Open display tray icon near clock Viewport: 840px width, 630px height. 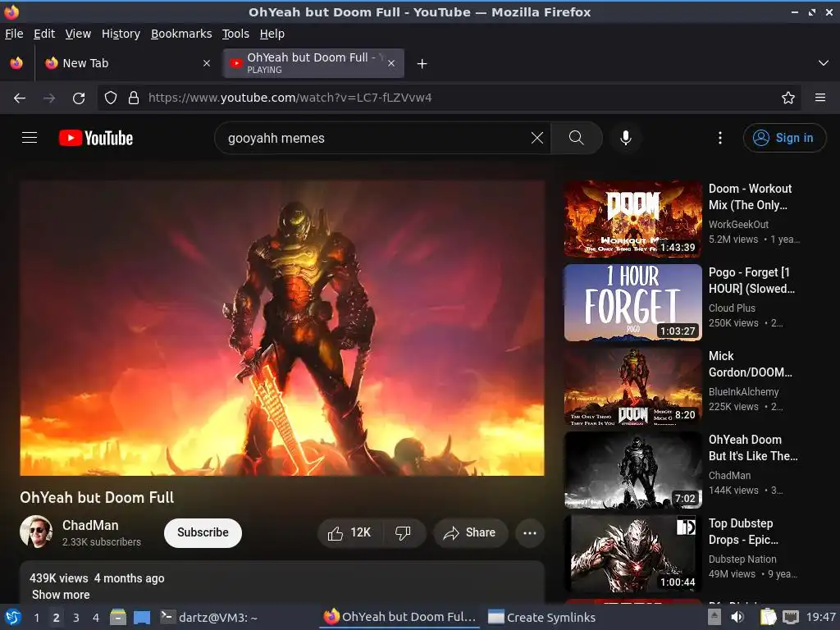tap(791, 617)
